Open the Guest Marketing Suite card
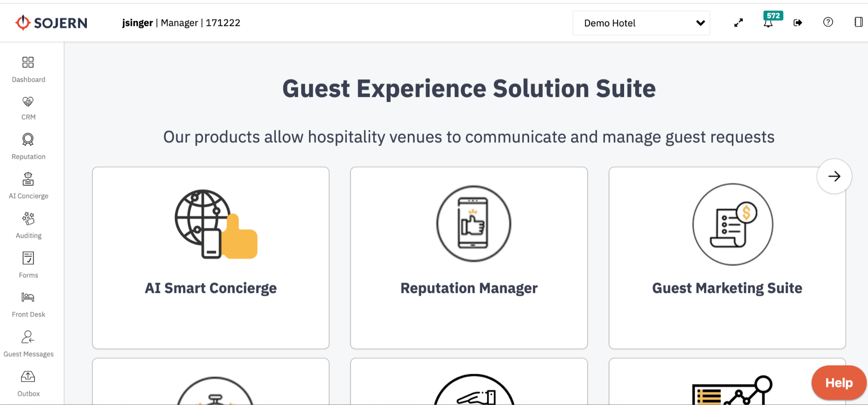Screen dimensions: 868x405 point(727,258)
